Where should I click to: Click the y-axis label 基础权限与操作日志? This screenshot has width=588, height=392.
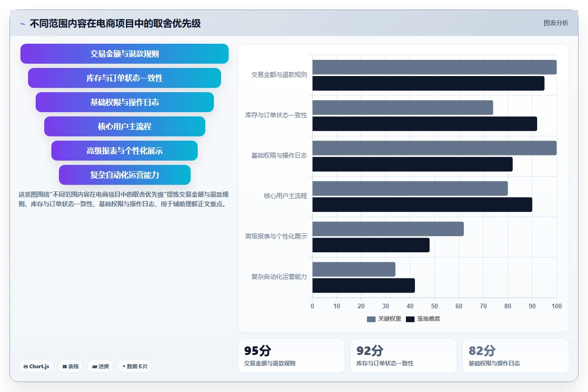pyautogui.click(x=279, y=155)
